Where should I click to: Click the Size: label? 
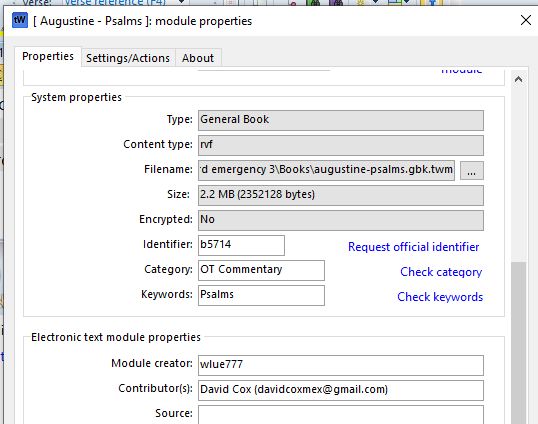point(178,194)
